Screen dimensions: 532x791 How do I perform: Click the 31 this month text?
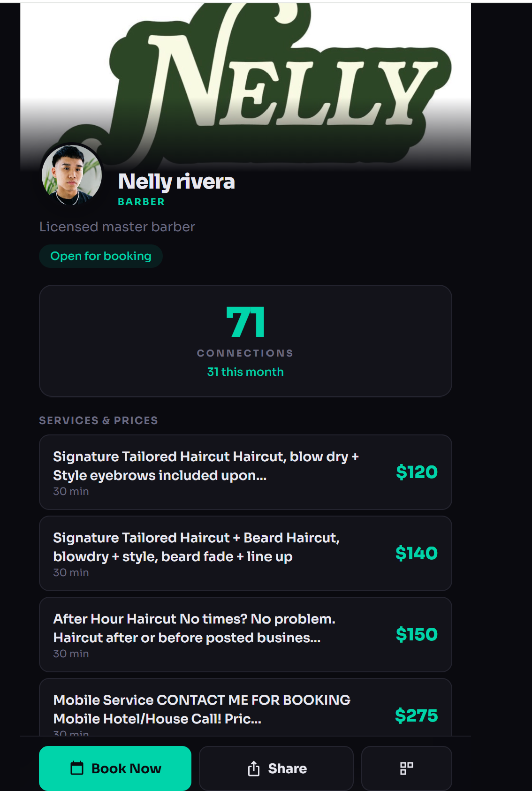pos(245,372)
